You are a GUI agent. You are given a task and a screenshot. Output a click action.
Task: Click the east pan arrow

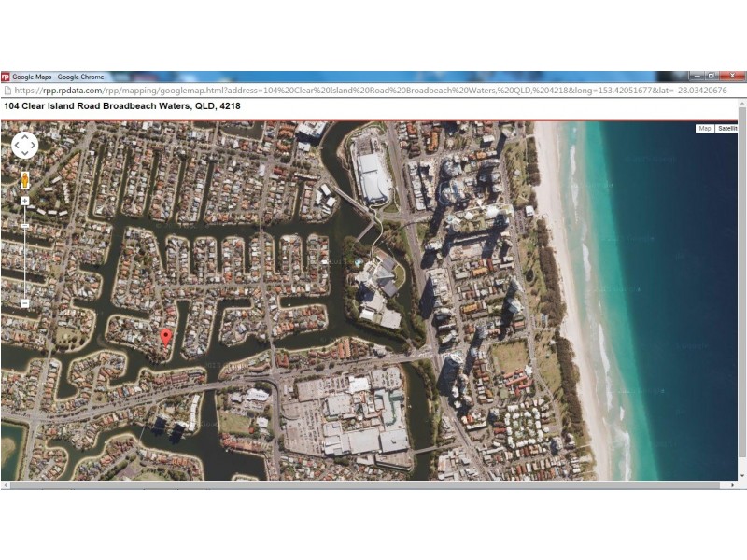pos(31,143)
